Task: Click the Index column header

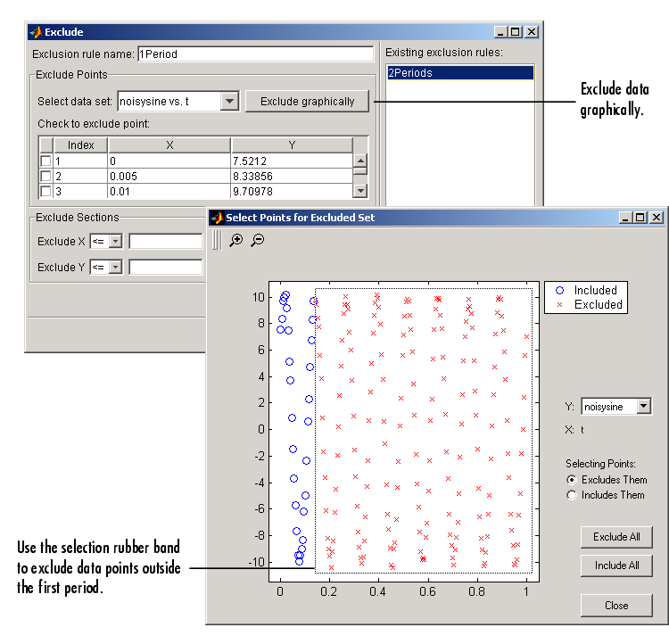Action: pos(80,145)
